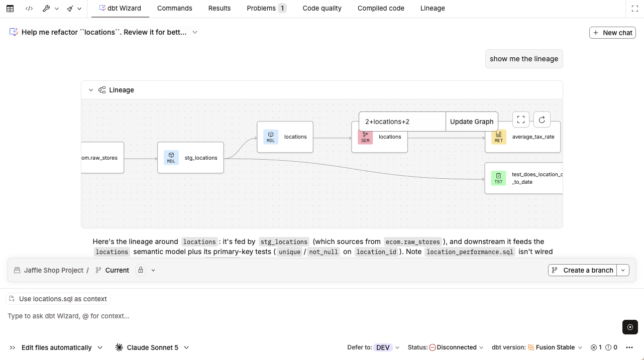This screenshot has height=360, width=644.
Task: Open the Problems tab
Action: [266, 8]
